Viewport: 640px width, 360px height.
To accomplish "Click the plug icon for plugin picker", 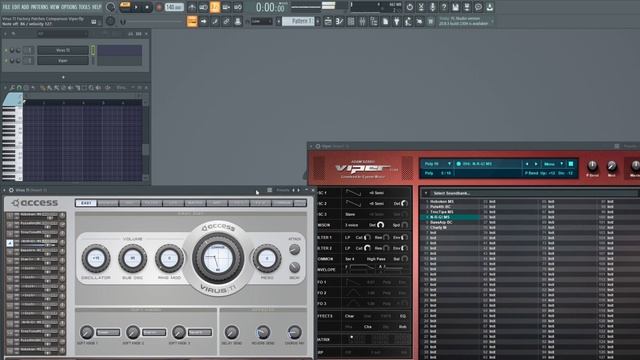I will coord(396,22).
